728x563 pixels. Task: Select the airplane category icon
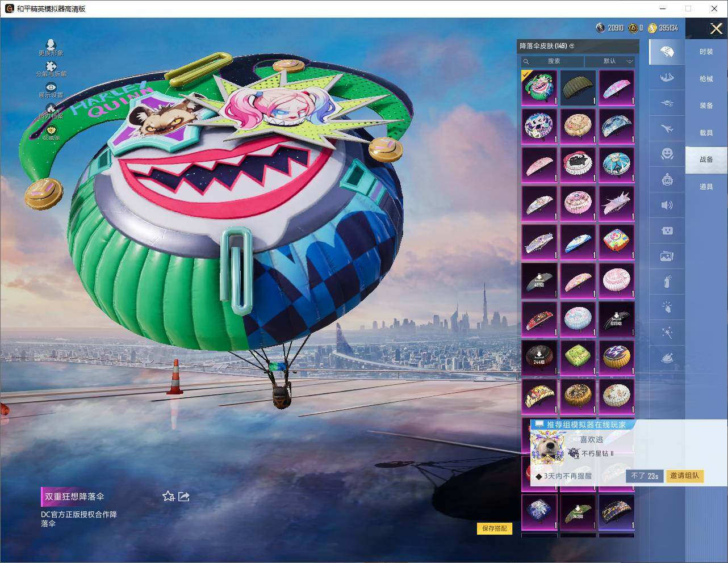pos(667,129)
